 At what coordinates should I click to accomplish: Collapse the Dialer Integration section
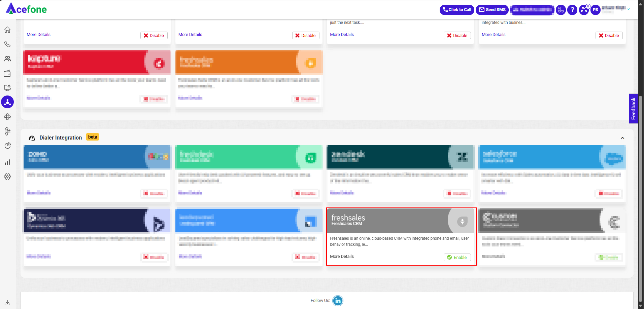point(622,138)
